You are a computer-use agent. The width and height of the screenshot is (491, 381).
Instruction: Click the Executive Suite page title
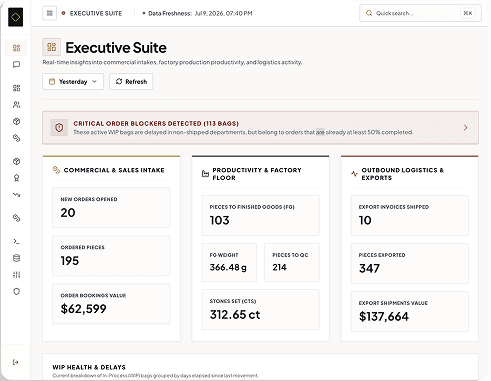pos(116,48)
